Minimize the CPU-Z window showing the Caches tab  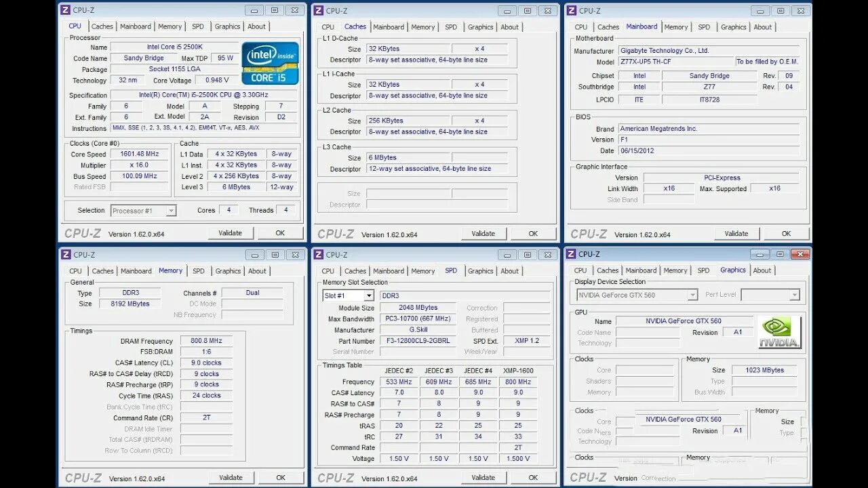pos(507,11)
